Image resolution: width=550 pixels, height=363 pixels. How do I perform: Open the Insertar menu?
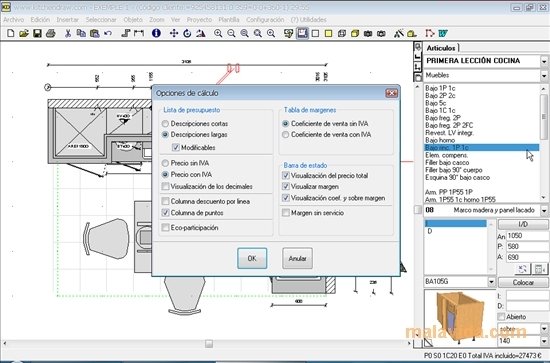tap(68, 20)
